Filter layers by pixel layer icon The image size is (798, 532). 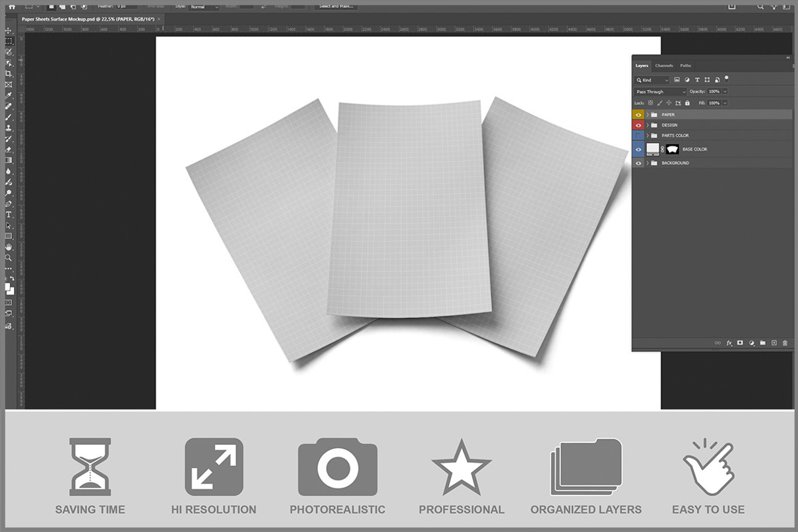point(676,80)
